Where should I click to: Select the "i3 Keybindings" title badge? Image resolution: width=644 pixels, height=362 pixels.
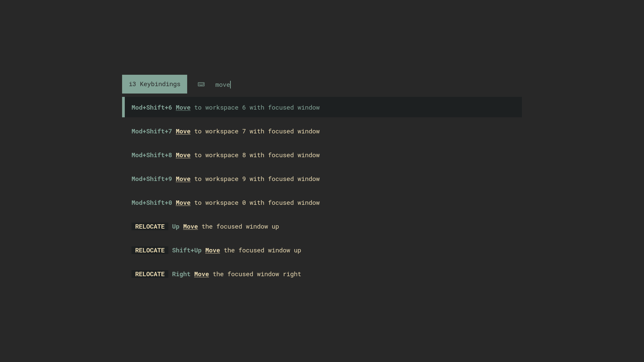(x=154, y=84)
